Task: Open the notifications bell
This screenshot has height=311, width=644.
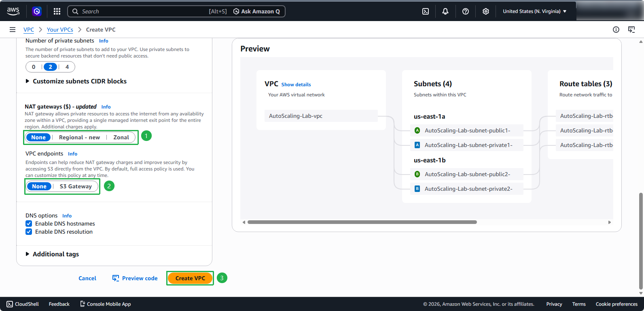Action: [x=445, y=11]
